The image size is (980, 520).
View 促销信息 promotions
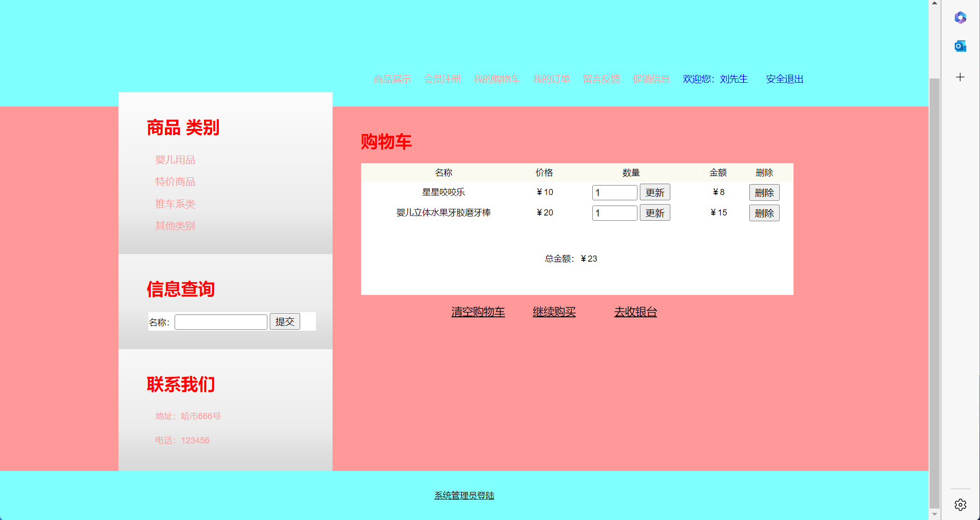tap(651, 79)
